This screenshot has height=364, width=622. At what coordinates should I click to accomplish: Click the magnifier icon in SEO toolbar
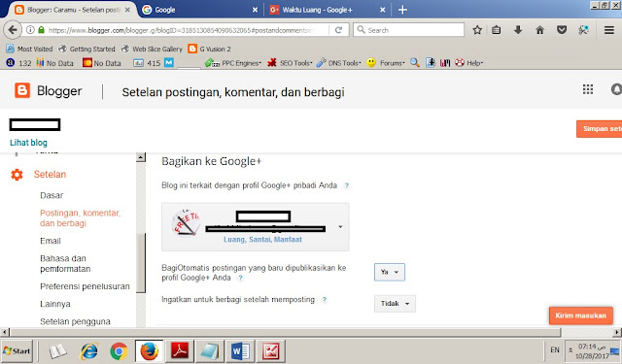click(x=415, y=62)
